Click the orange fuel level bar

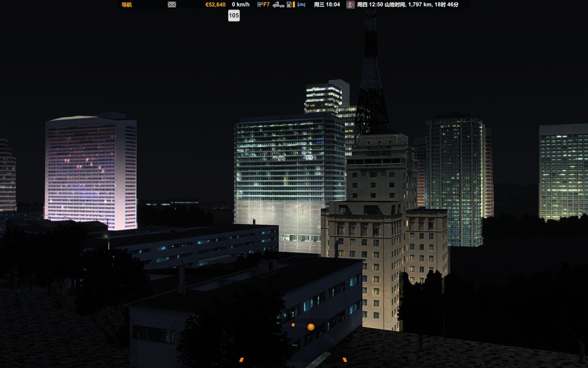tap(293, 5)
